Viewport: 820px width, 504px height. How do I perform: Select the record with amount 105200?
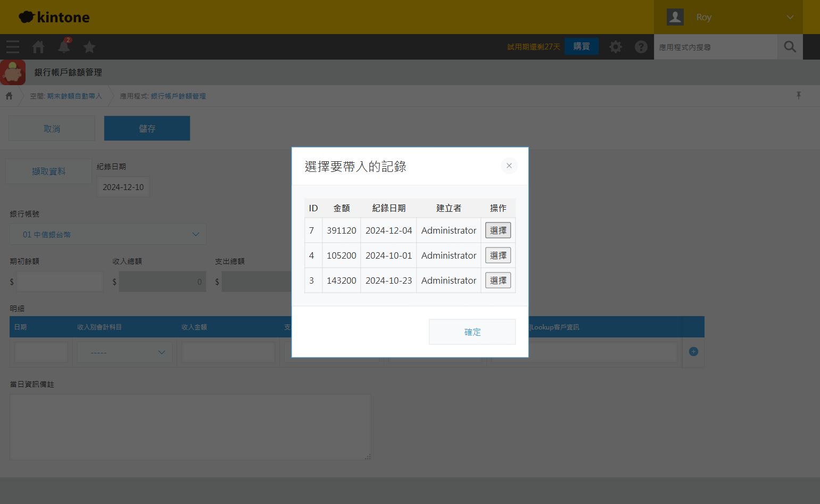(x=498, y=255)
